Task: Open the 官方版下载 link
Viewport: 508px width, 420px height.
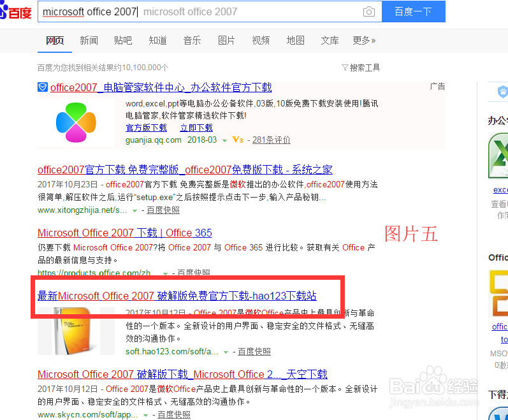Action: coord(146,128)
